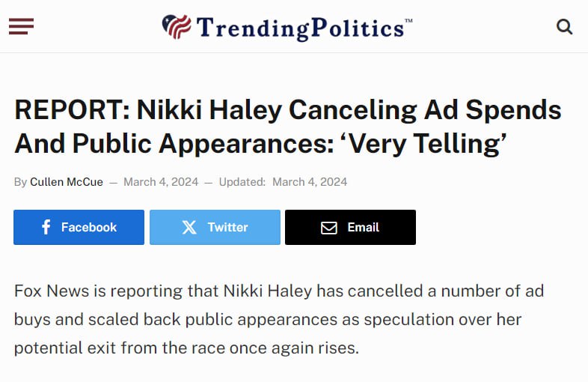Click the Nikki Haley article headline
The width and height of the screenshot is (588, 382).
click(287, 109)
